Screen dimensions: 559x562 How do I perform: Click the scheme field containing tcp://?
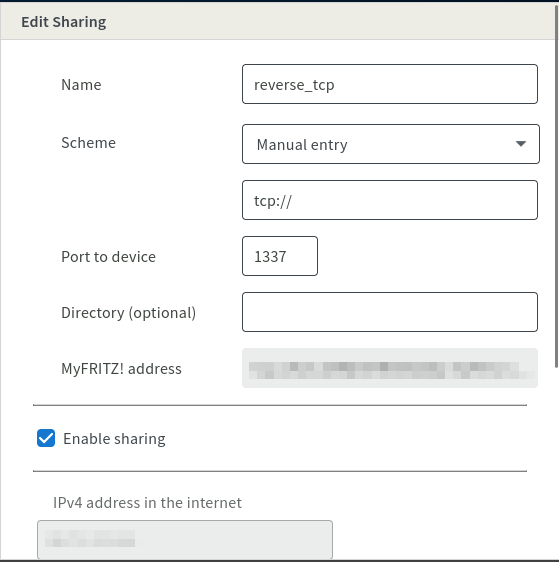[390, 200]
